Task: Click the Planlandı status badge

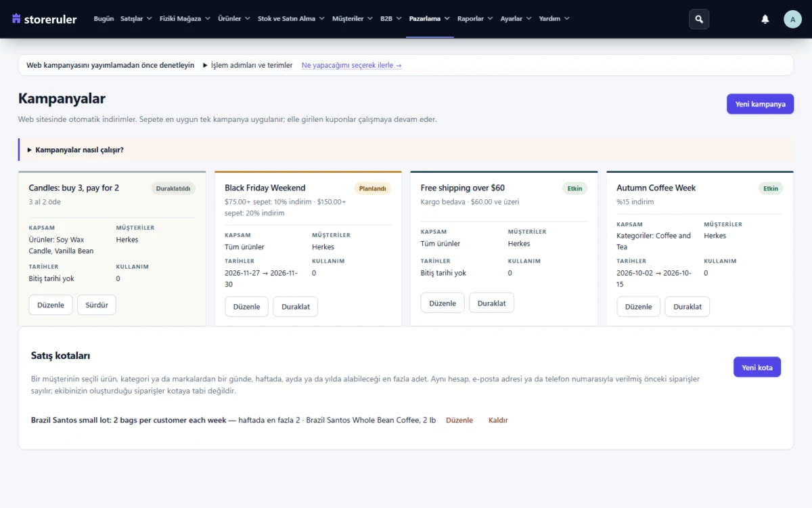Action: click(x=372, y=188)
